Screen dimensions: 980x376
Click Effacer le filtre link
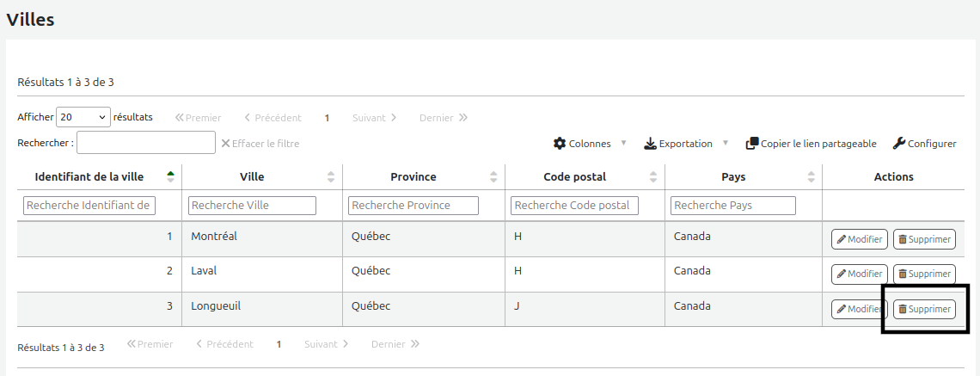260,144
